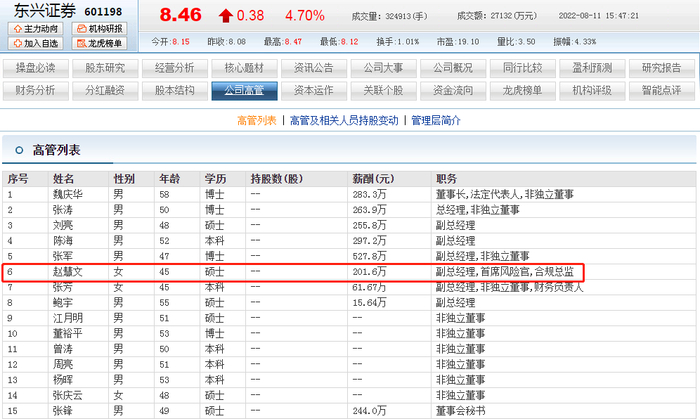Open 公司概况 tab
Image resolution: width=700 pixels, height=419 pixels.
click(x=454, y=68)
